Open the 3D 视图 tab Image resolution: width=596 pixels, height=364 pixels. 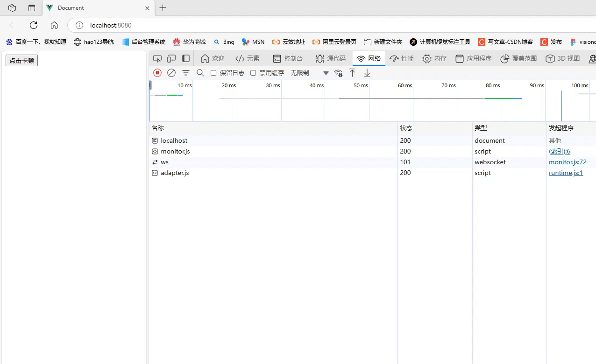(563, 59)
